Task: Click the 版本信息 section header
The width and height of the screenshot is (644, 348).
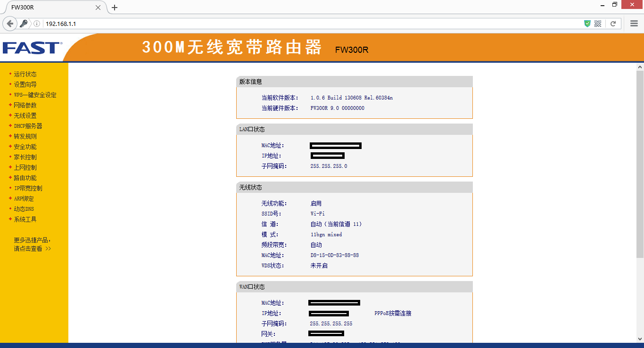Action: (x=355, y=82)
